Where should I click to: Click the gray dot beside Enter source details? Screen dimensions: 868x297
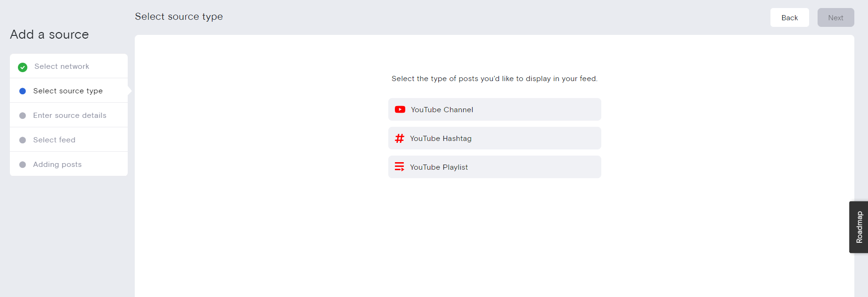click(23, 115)
